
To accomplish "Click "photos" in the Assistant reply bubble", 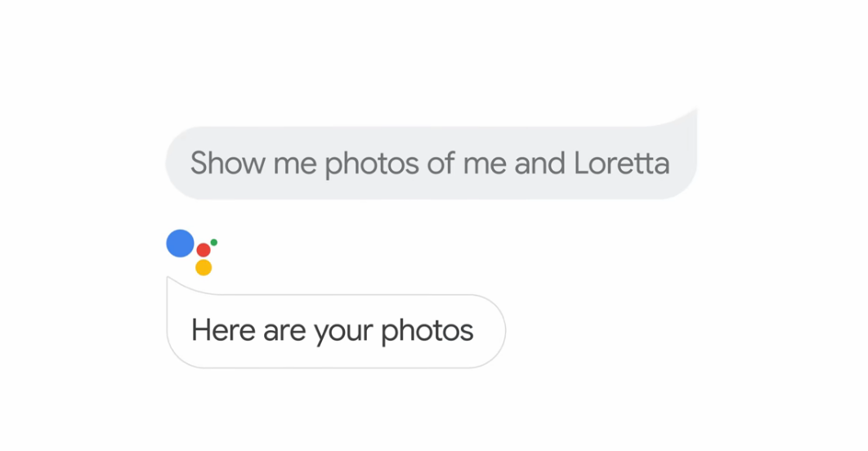I will coord(427,332).
